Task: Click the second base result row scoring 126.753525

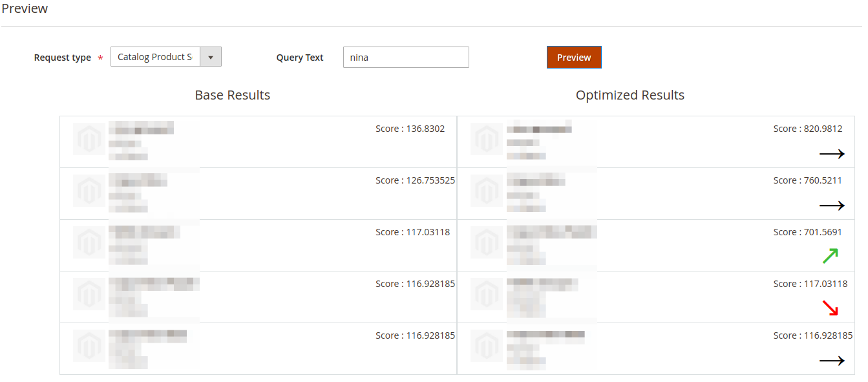Action: tap(259, 194)
